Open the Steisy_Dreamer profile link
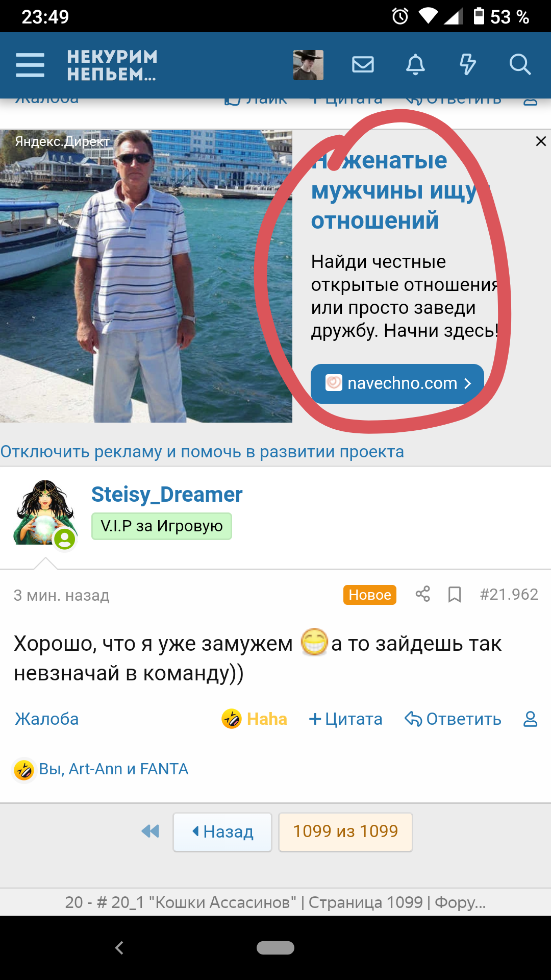 click(167, 494)
